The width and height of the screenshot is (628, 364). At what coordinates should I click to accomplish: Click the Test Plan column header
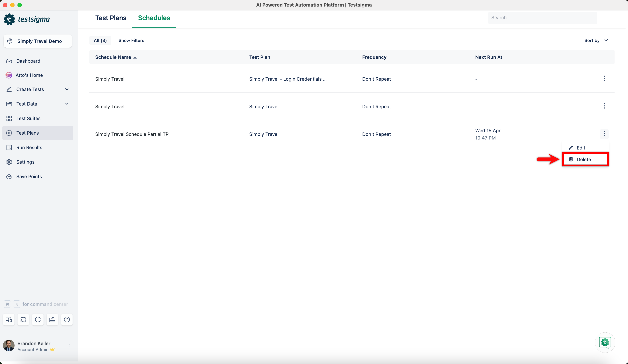pyautogui.click(x=260, y=57)
